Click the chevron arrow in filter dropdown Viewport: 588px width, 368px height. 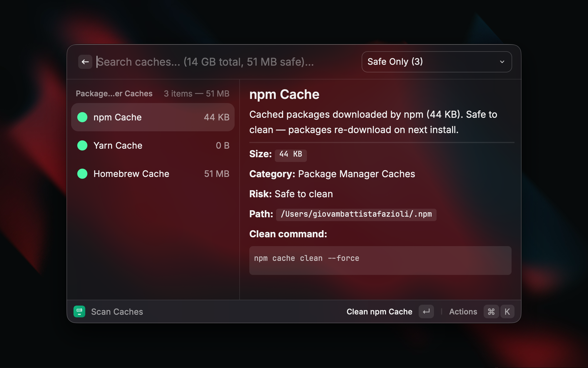(x=502, y=62)
